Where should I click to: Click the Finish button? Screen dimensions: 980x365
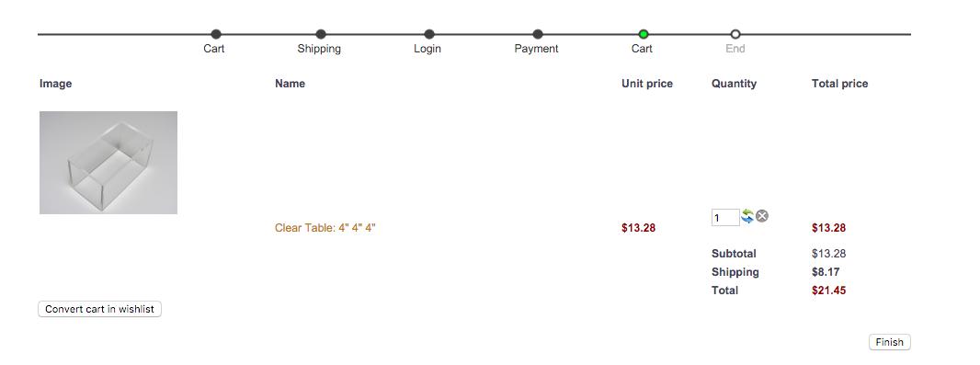pyautogui.click(x=889, y=343)
